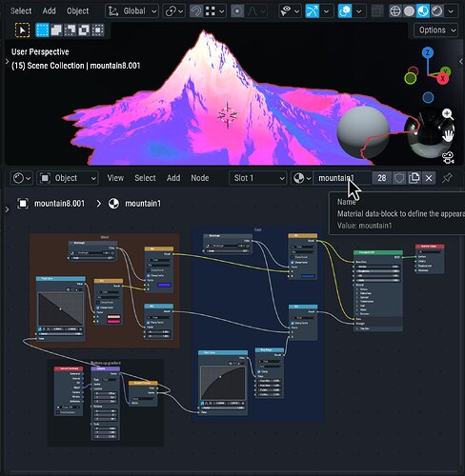Click the material sphere icon beside mountain1 breadcrumb
The height and width of the screenshot is (476, 465).
click(x=113, y=204)
